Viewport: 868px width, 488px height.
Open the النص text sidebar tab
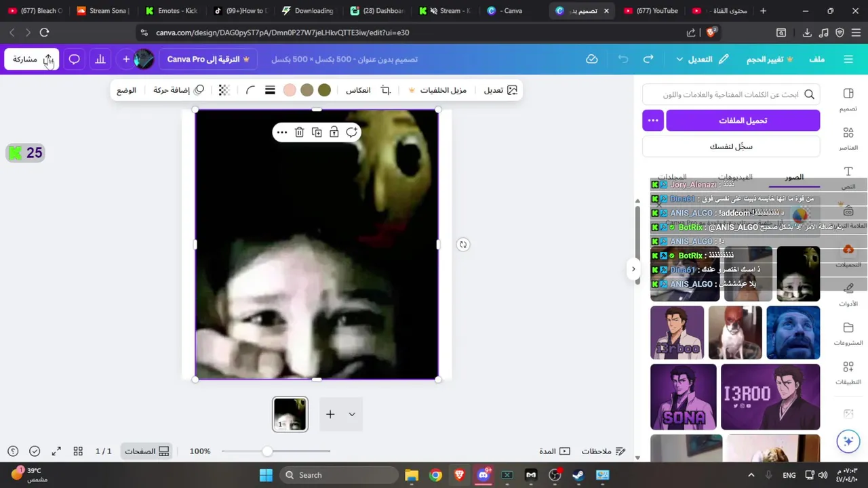(848, 177)
